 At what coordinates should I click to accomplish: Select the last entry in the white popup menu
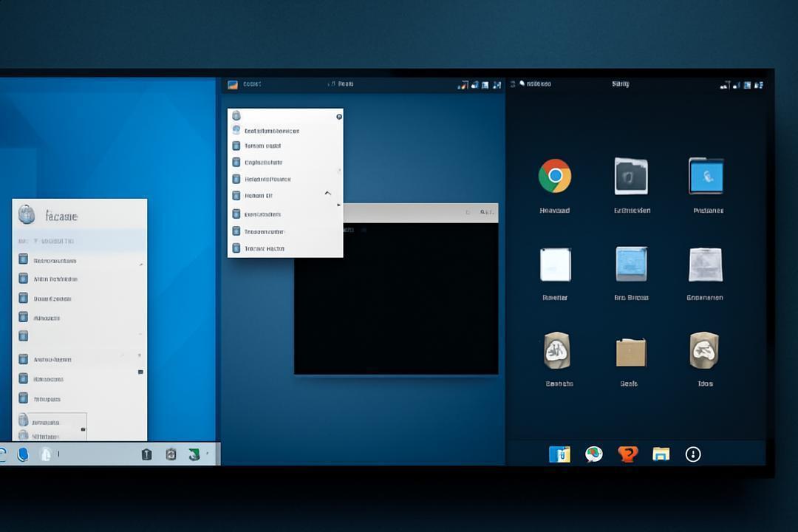pyautogui.click(x=285, y=248)
